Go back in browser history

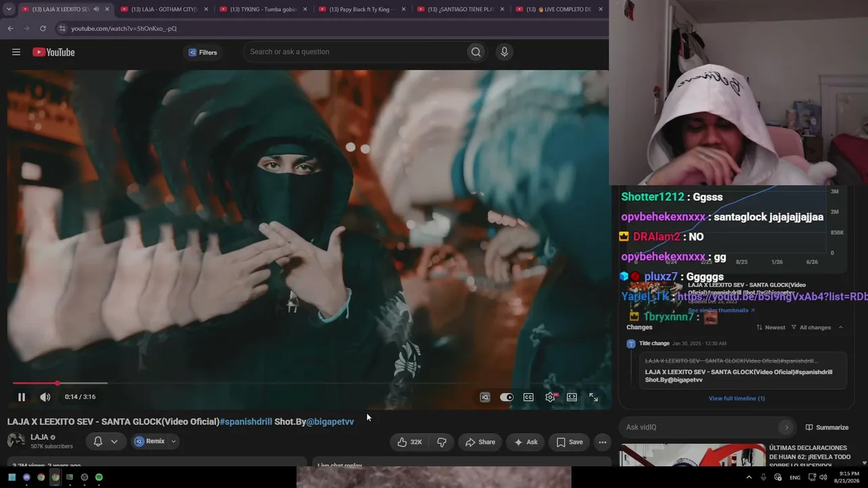point(10,28)
